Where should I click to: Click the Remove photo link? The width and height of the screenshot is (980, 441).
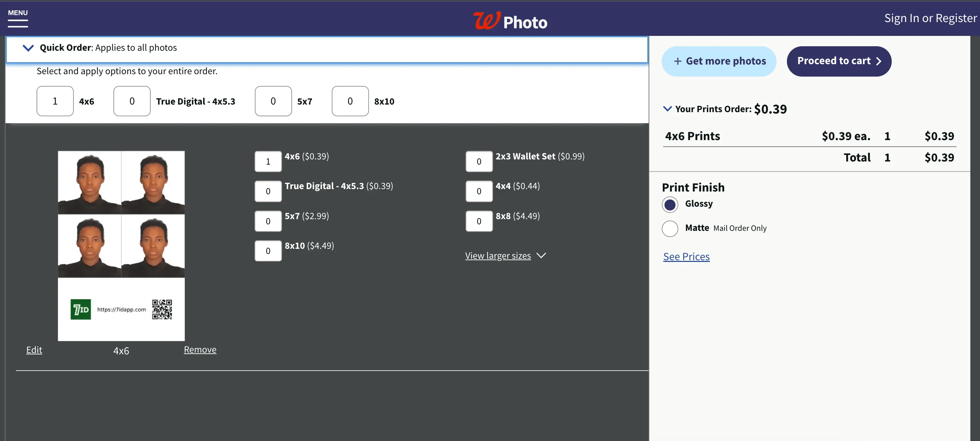(x=200, y=349)
